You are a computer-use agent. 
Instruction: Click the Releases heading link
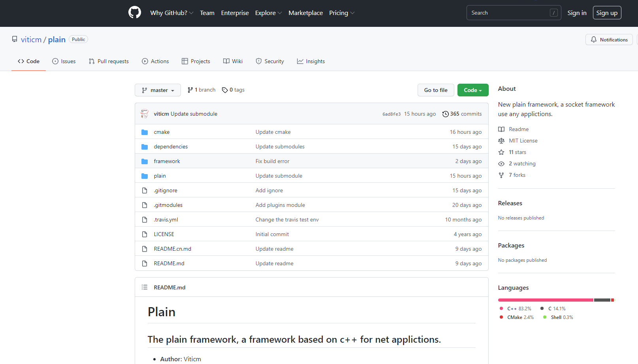click(x=510, y=203)
